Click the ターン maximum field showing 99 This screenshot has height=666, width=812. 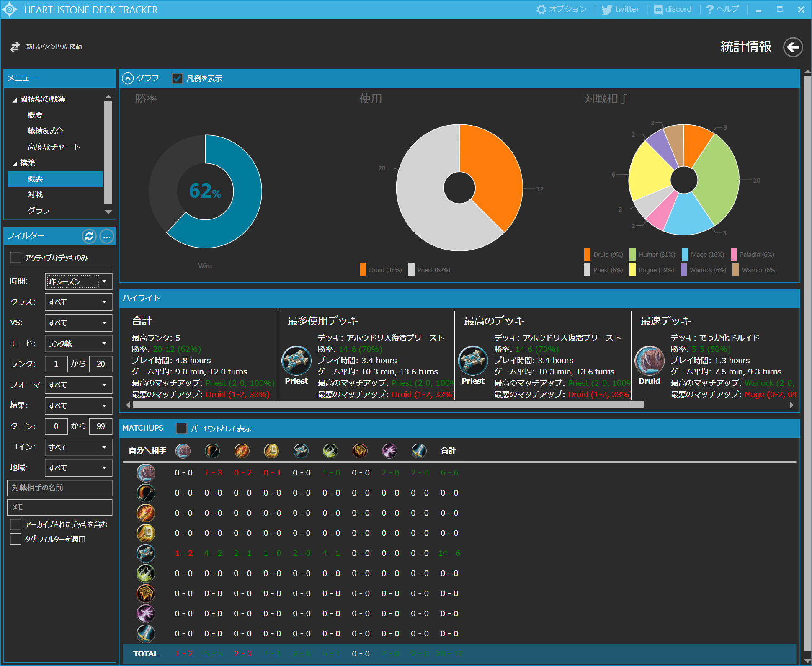point(101,426)
